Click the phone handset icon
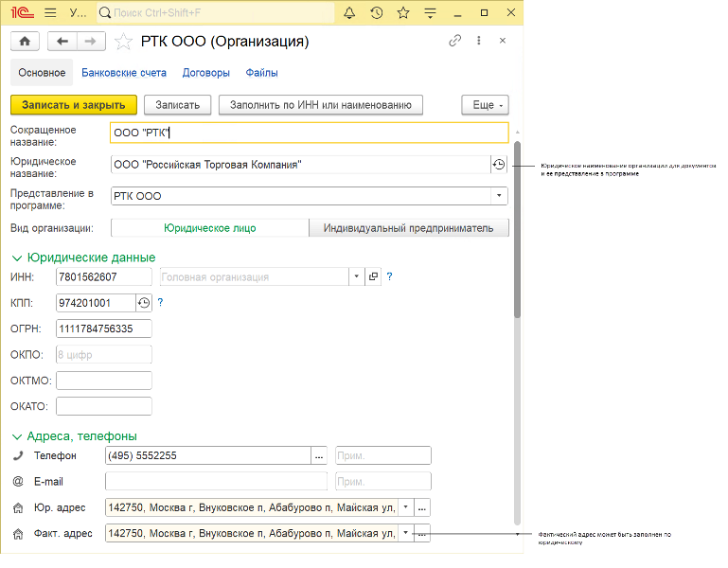The height and width of the screenshot is (568, 728). [x=18, y=455]
